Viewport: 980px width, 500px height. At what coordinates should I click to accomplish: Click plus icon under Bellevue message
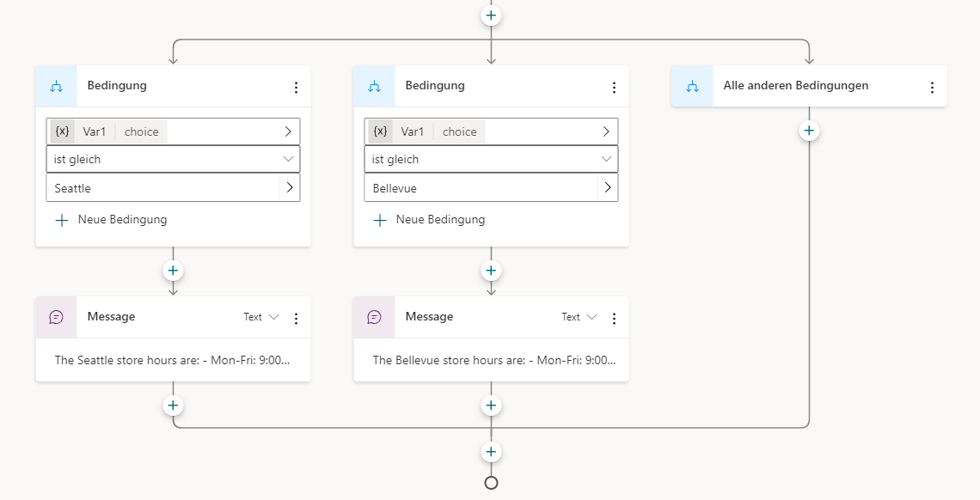(491, 405)
